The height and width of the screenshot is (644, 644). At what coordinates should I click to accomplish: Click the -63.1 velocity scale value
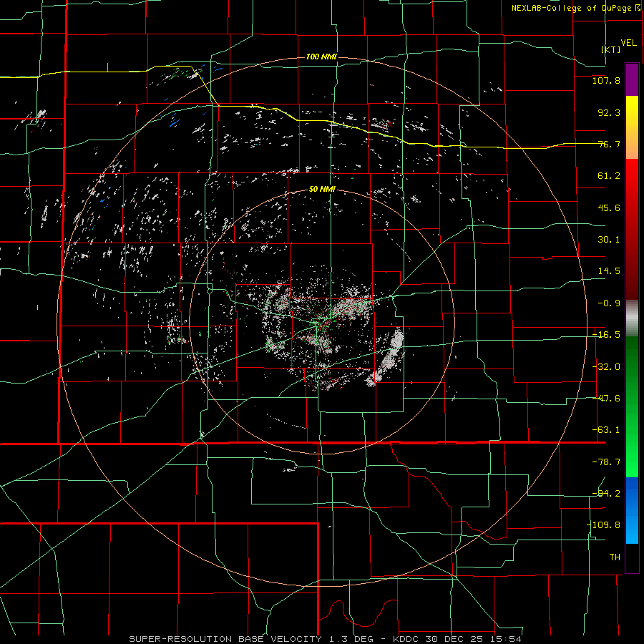pyautogui.click(x=606, y=430)
